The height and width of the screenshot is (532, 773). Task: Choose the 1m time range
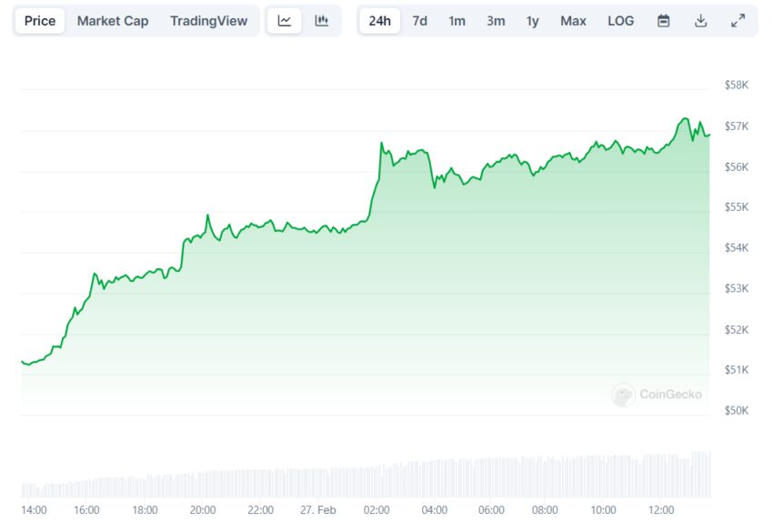[x=457, y=21]
